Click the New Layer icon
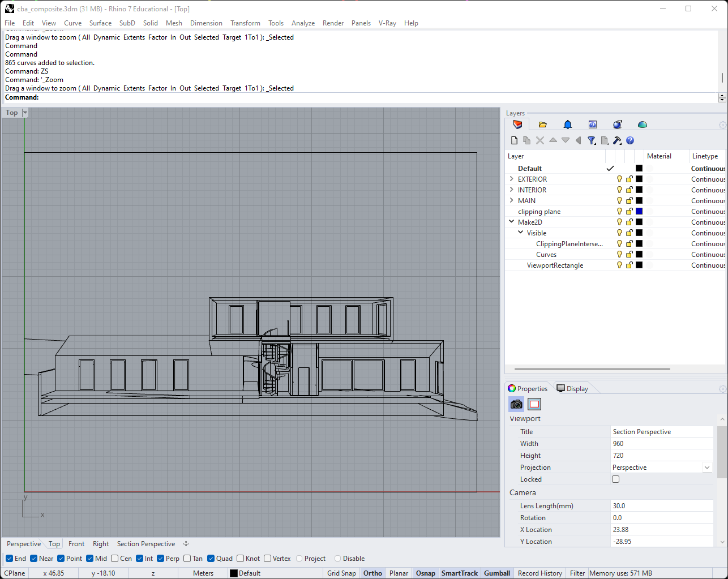Viewport: 728px width, 579px height. pos(514,140)
